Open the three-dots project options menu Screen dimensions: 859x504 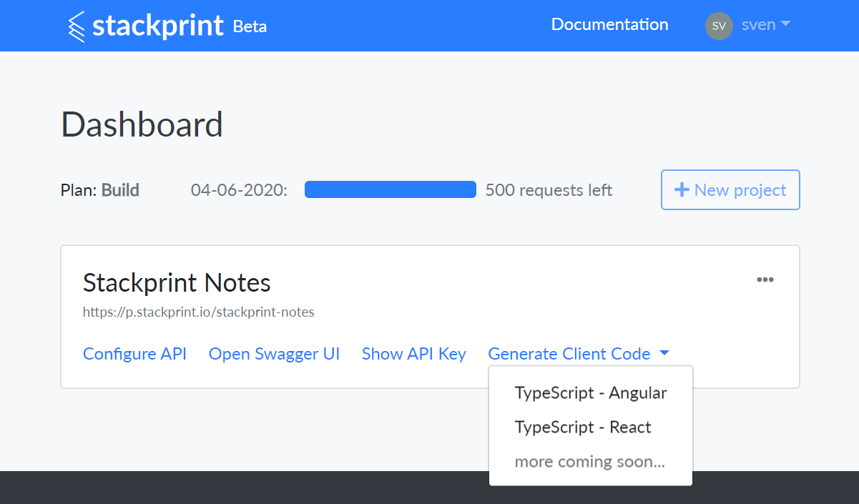765,280
